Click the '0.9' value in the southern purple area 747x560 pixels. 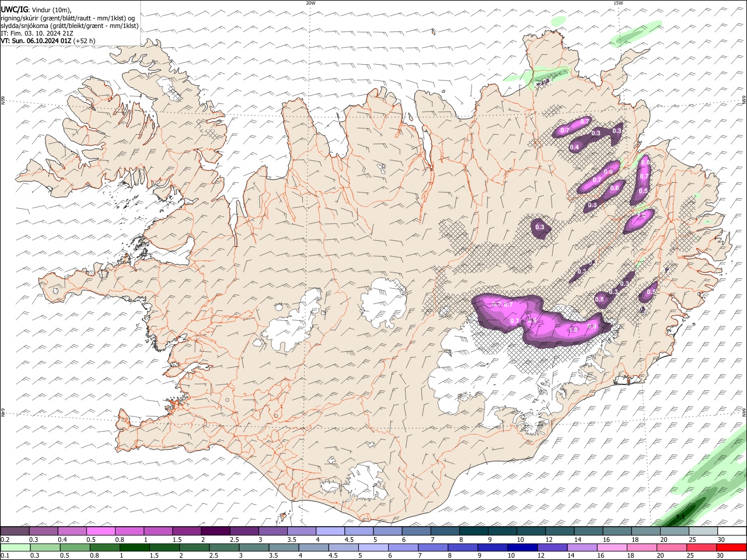point(531,320)
